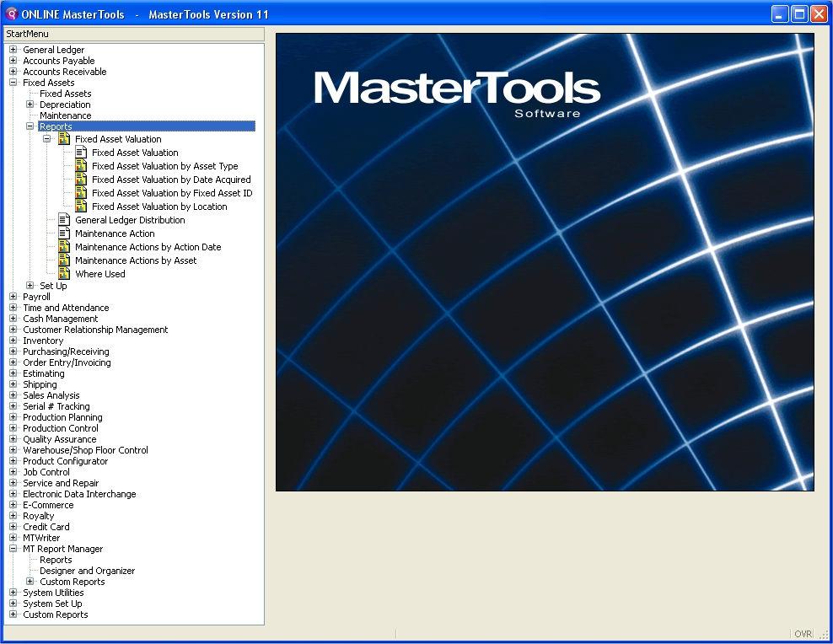This screenshot has height=644, width=833.
Task: Select Production Control module
Action: tap(61, 428)
